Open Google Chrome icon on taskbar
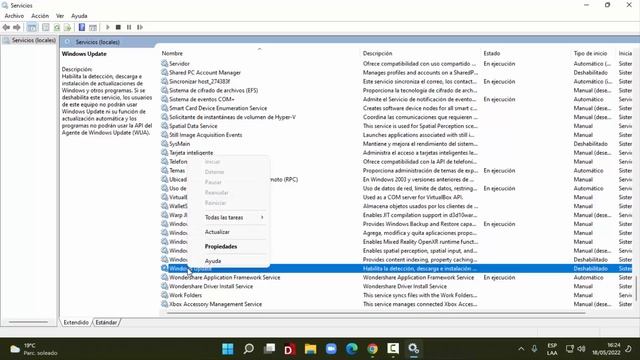The width and height of the screenshot is (640, 360). [372, 349]
